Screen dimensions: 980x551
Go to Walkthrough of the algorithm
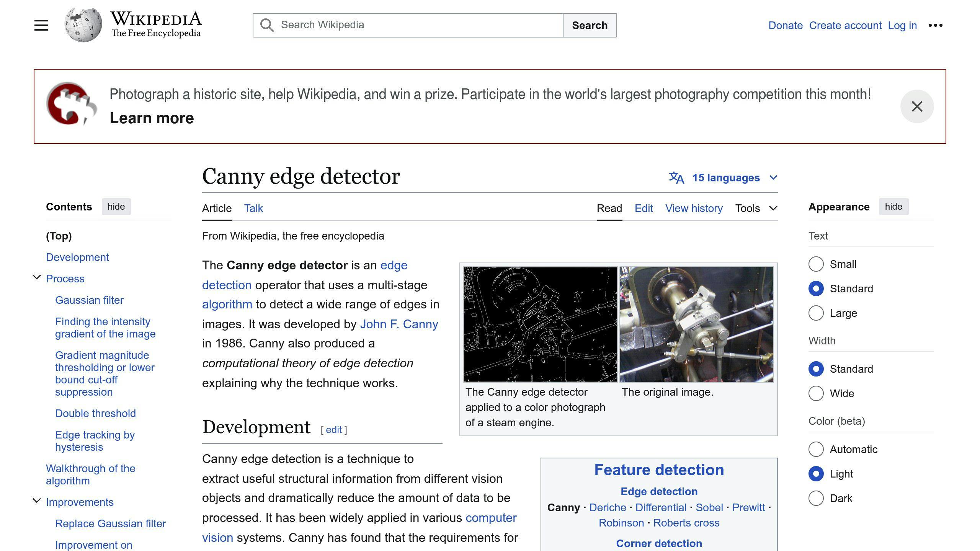(x=91, y=474)
